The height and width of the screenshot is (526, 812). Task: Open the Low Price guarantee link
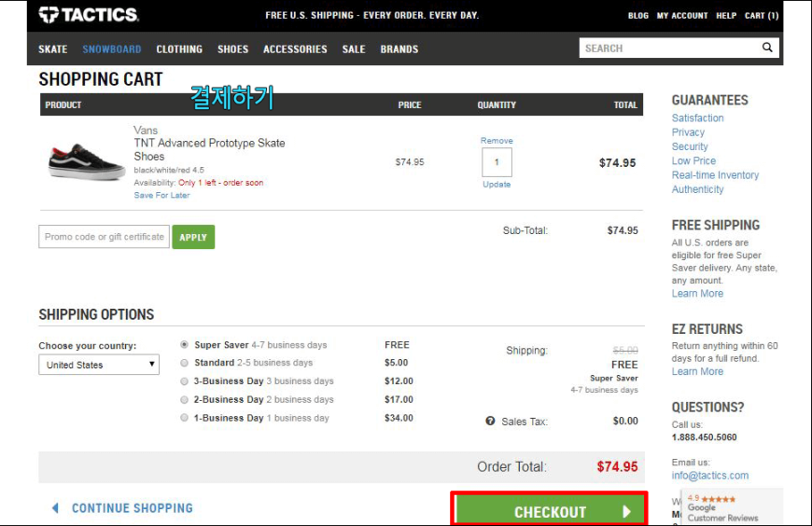coord(693,161)
